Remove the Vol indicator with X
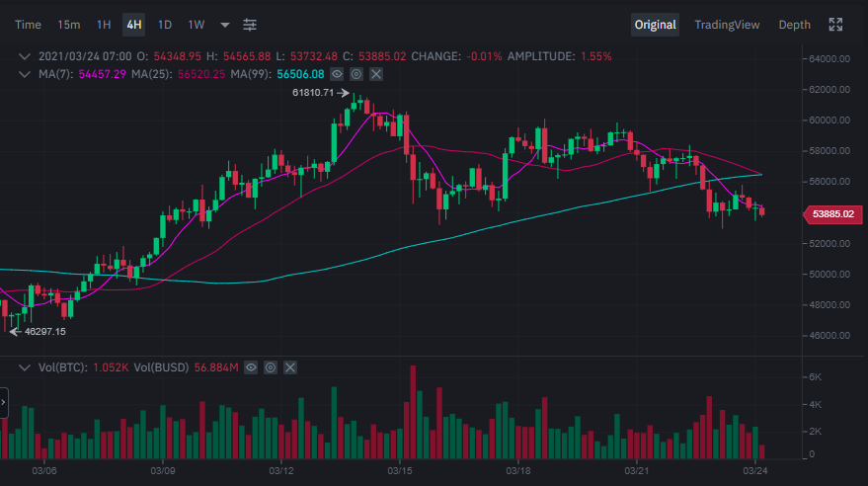Screen dimensions: 868x486 pos(289,367)
